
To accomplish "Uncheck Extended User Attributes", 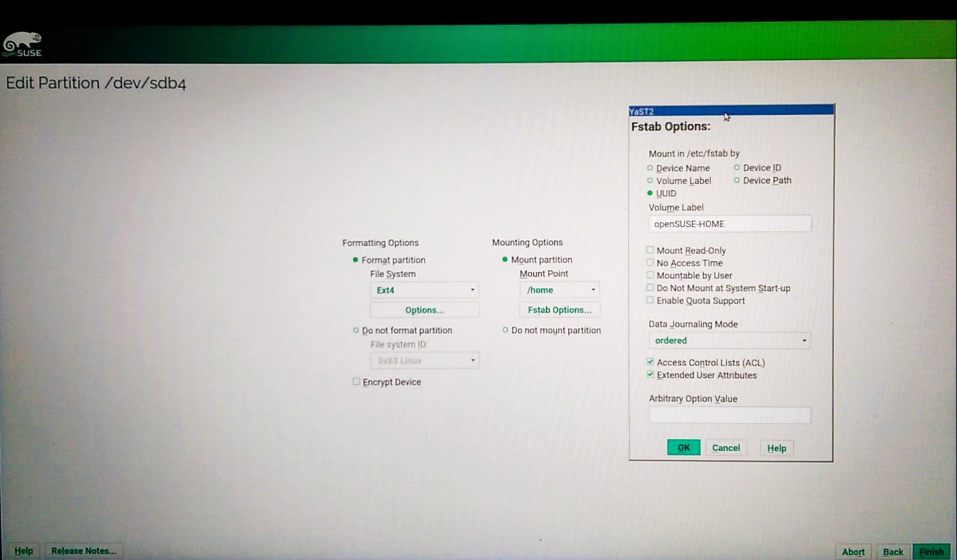I will pos(651,375).
